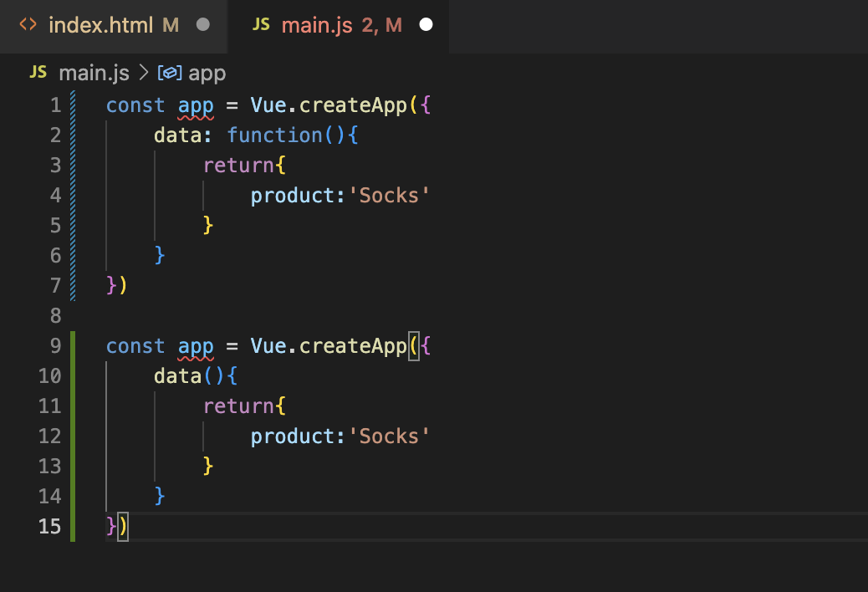This screenshot has width=868, height=592.
Task: Click the blue modified-lines gutter bar at line 4
Action: point(73,196)
